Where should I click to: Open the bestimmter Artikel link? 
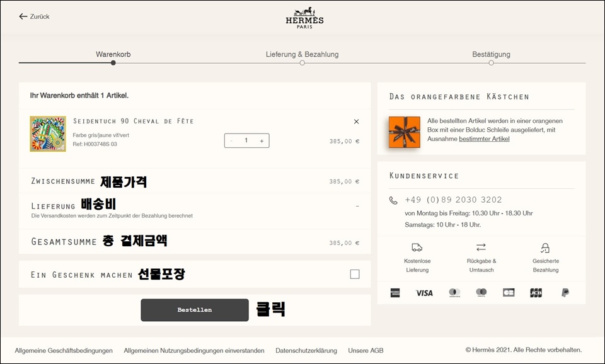[x=484, y=139]
